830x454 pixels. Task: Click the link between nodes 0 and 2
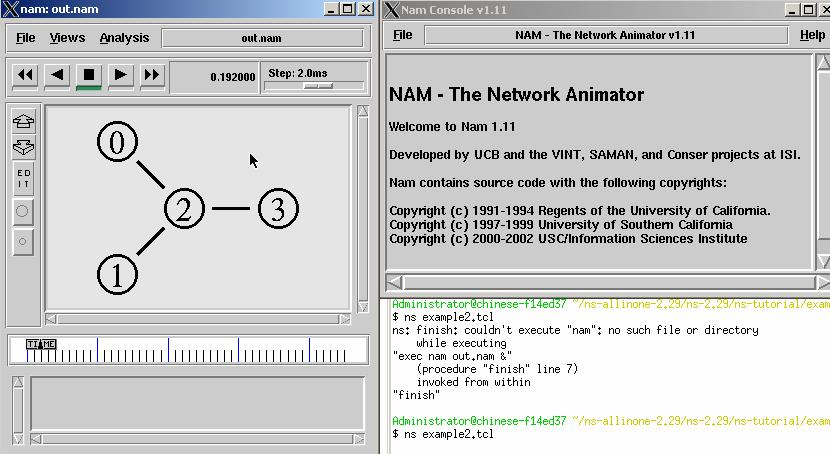(151, 175)
